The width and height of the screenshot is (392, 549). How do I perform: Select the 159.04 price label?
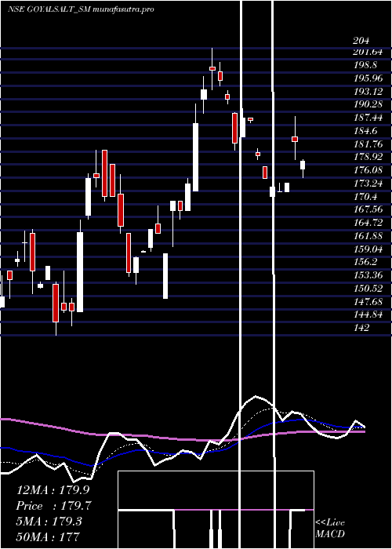(368, 249)
